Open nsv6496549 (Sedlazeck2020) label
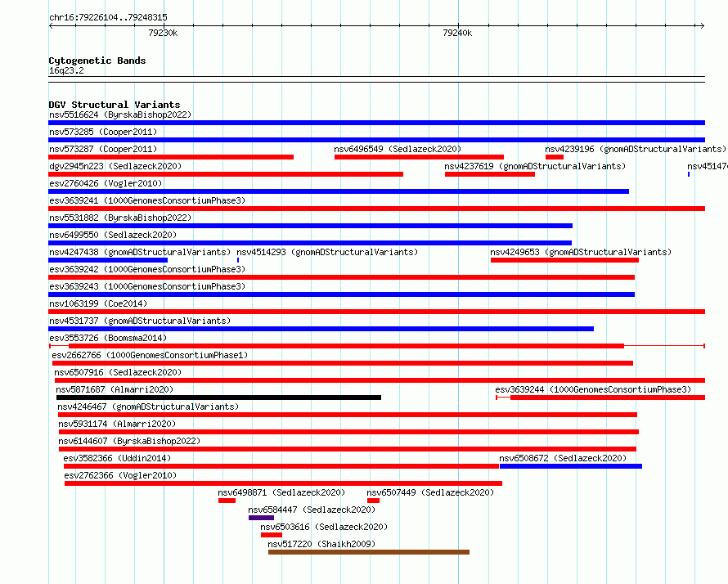This screenshot has height=584, width=728. (398, 149)
